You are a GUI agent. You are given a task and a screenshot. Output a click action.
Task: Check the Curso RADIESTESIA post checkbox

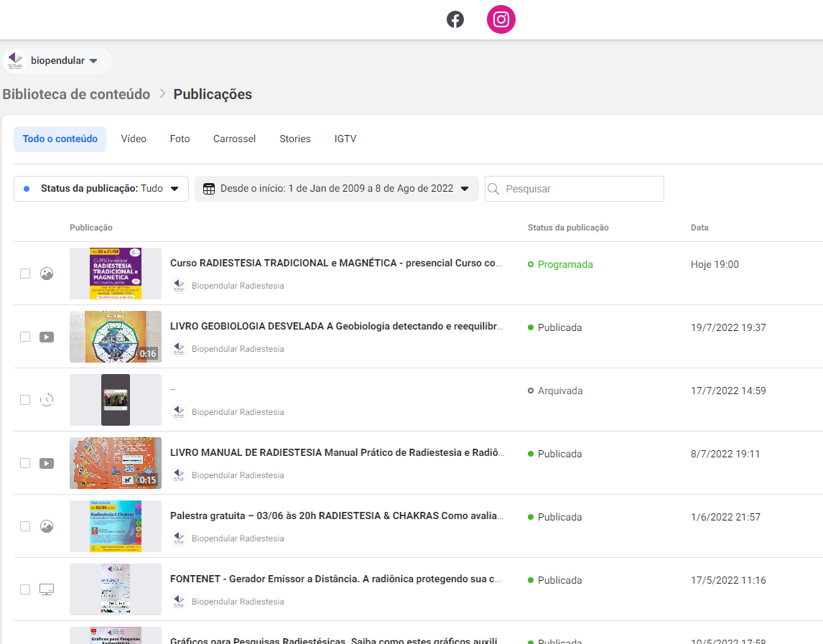(x=25, y=274)
